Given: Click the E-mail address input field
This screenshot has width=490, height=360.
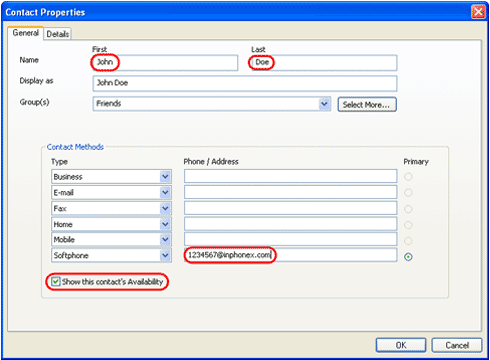Looking at the screenshot, I should click(x=290, y=192).
